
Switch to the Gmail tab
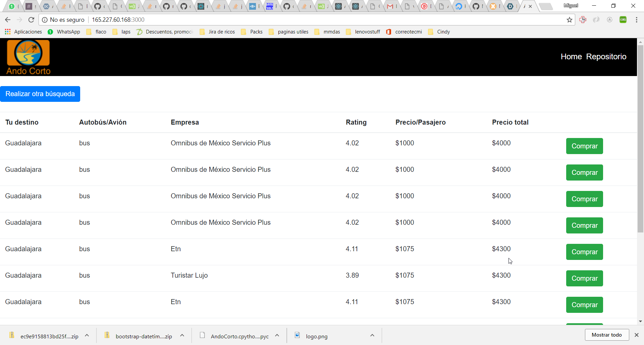click(x=391, y=6)
